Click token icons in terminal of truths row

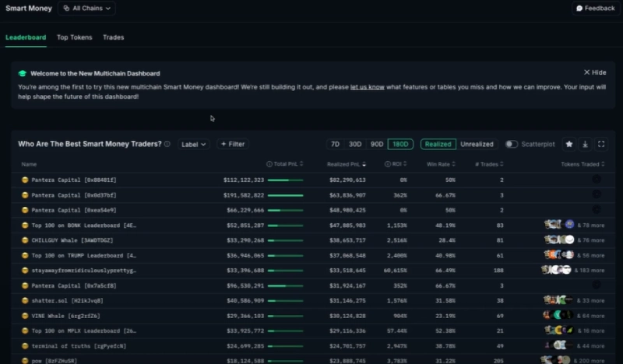click(x=558, y=345)
